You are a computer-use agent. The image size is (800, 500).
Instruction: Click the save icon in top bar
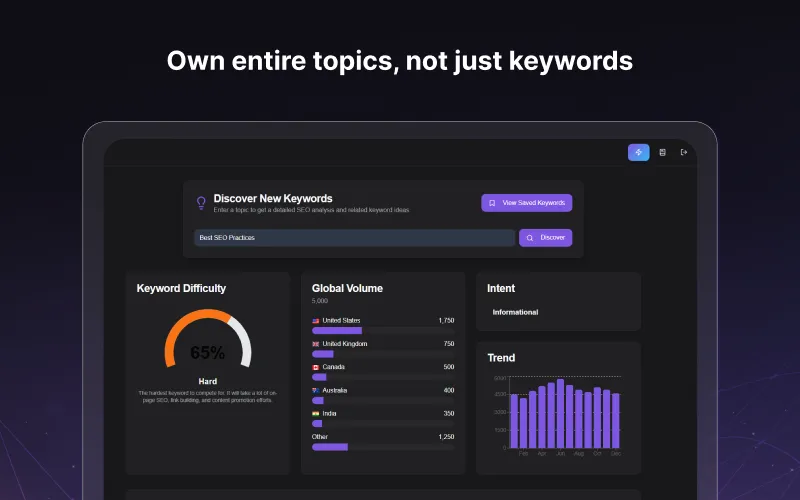point(662,152)
